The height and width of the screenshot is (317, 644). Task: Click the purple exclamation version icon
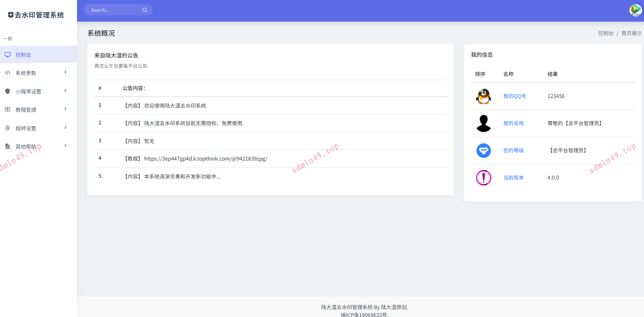click(483, 178)
